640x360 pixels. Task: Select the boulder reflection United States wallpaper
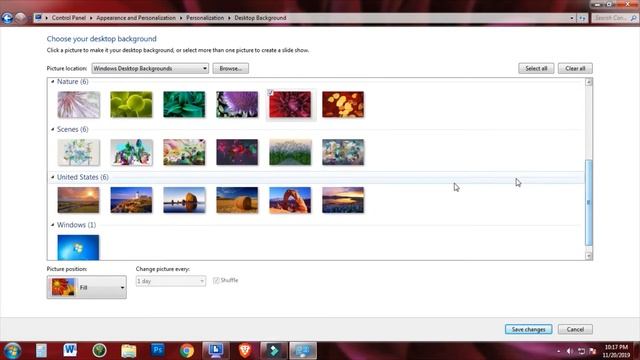pos(184,200)
